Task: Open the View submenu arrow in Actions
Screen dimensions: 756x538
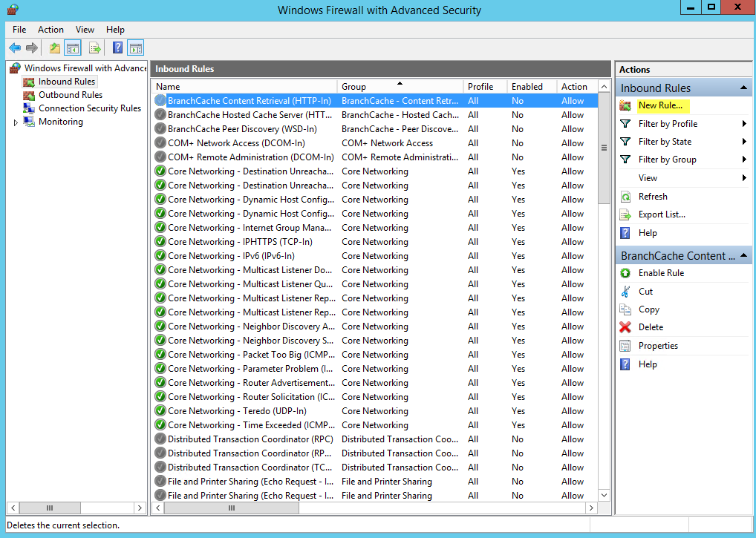Action: pyautogui.click(x=744, y=178)
